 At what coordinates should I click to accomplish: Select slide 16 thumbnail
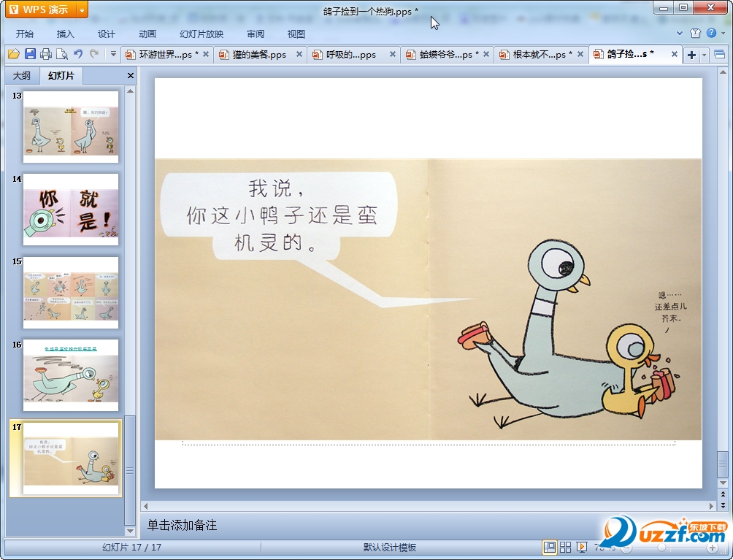point(71,375)
